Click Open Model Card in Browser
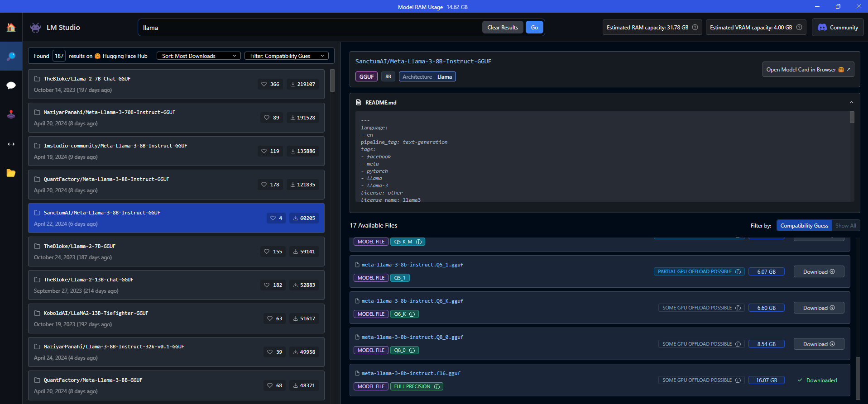868x404 pixels. tap(808, 69)
